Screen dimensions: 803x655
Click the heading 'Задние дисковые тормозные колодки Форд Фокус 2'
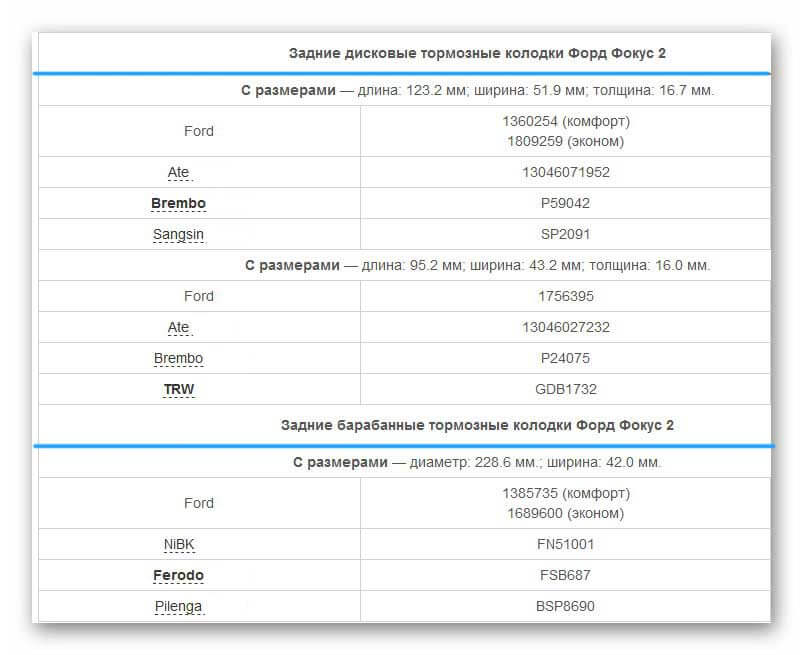click(x=477, y=53)
